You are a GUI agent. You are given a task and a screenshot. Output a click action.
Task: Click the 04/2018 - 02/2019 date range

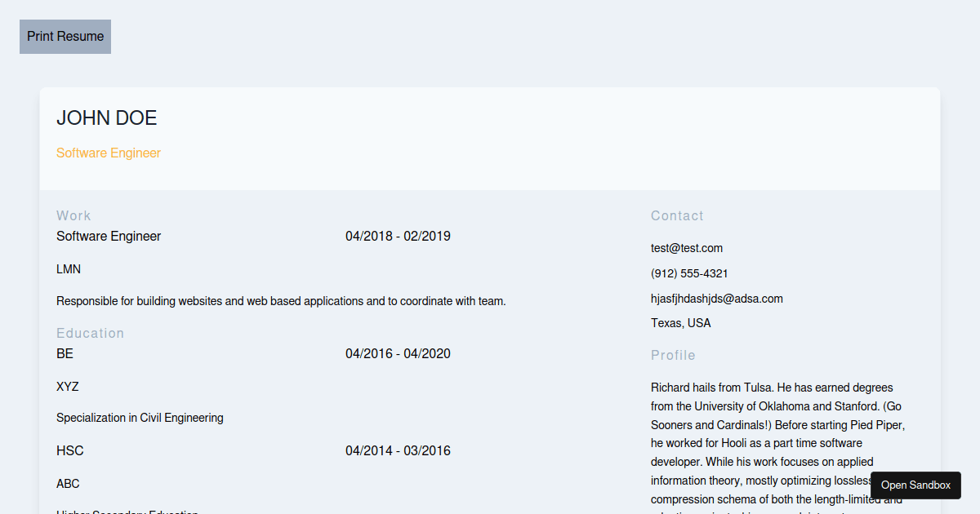(x=398, y=236)
